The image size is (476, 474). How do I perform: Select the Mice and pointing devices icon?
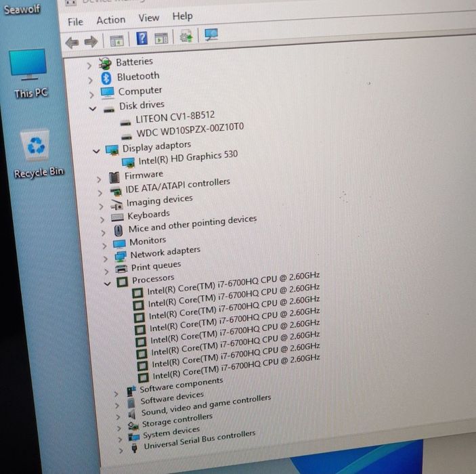[118, 231]
